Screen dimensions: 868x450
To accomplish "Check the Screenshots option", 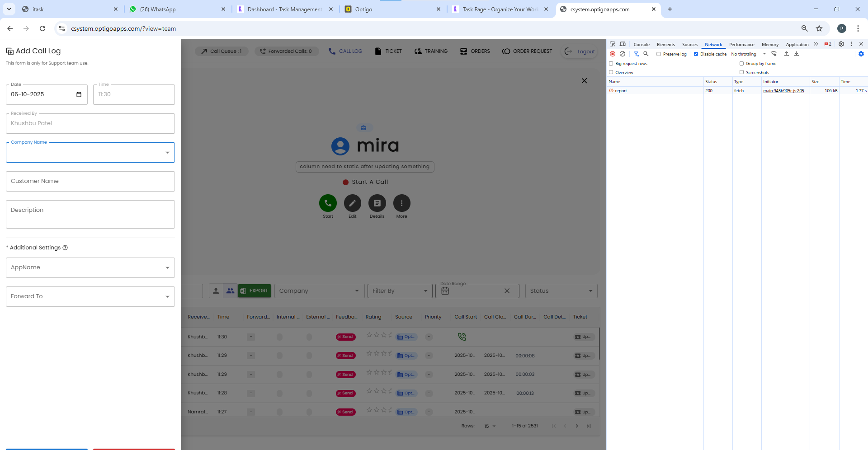I will click(x=742, y=72).
